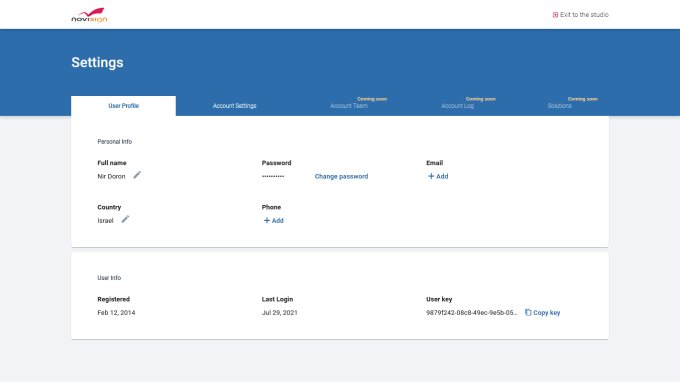680x382 pixels.
Task: Click the NoviSign logo
Action: point(89,15)
